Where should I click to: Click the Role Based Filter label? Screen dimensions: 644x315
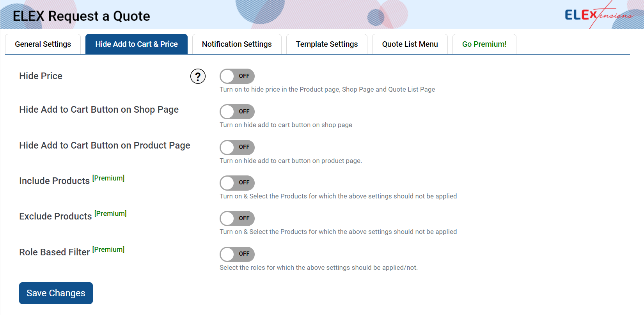tap(55, 252)
